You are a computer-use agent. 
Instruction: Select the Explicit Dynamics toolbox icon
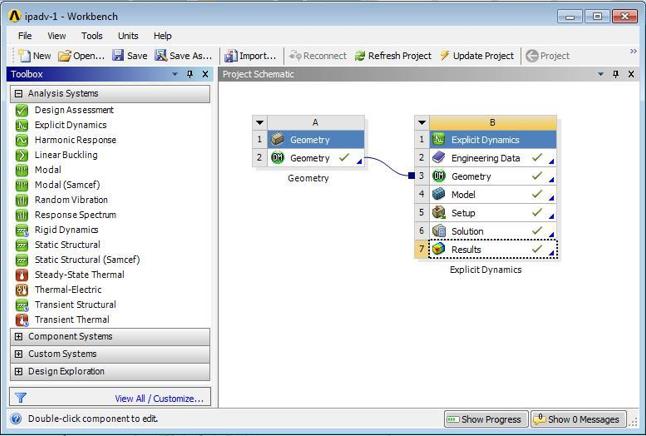22,125
